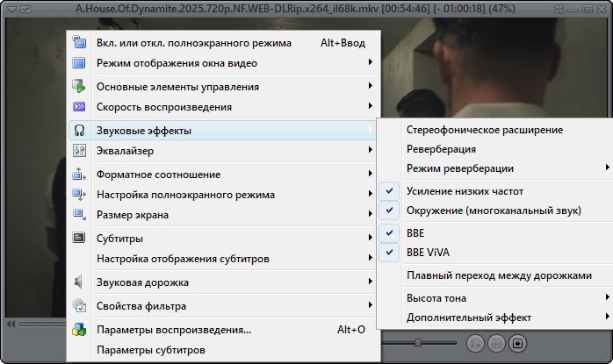613x364 pixels.
Task: Click the filter properties icon
Action: [x=79, y=306]
